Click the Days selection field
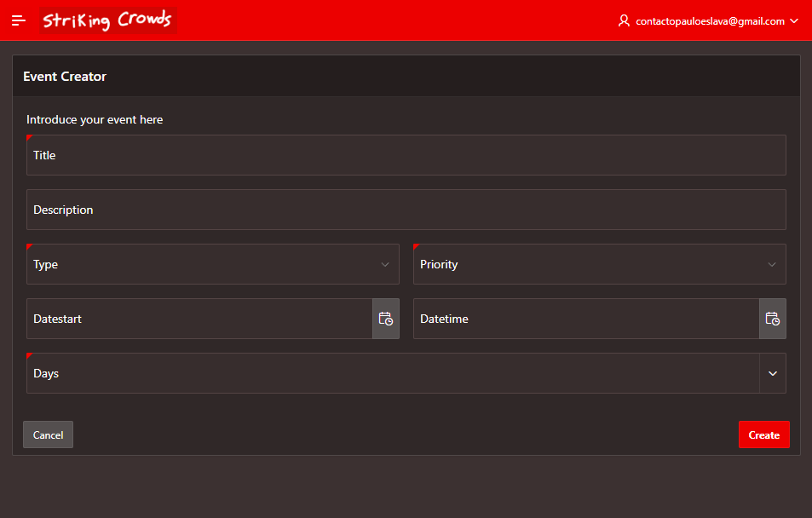 coord(393,373)
